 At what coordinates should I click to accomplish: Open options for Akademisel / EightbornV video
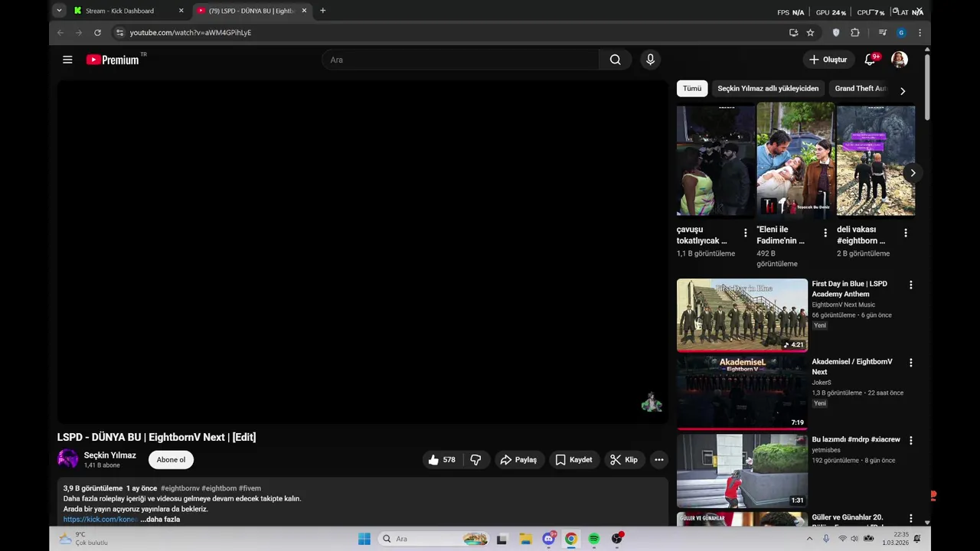pyautogui.click(x=910, y=363)
